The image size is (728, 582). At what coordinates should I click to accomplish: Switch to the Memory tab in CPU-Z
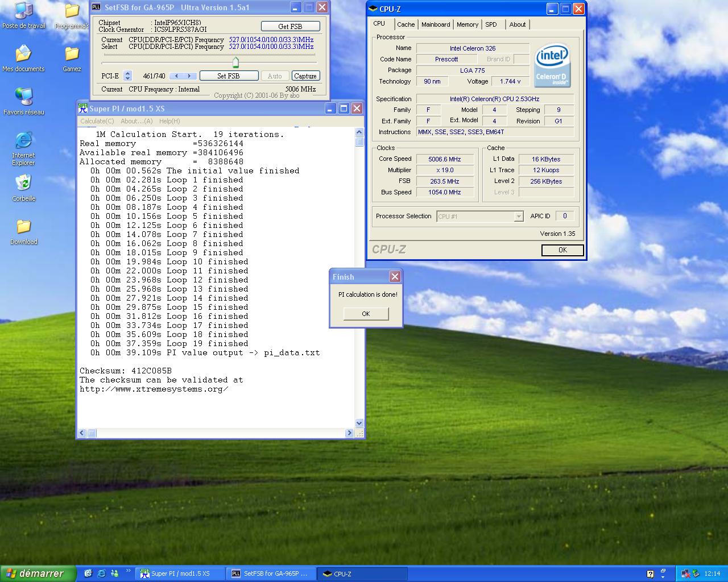(x=468, y=24)
